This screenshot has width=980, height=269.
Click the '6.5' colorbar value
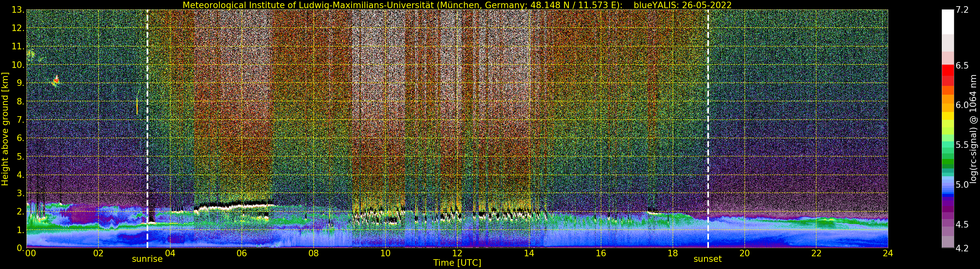point(962,65)
